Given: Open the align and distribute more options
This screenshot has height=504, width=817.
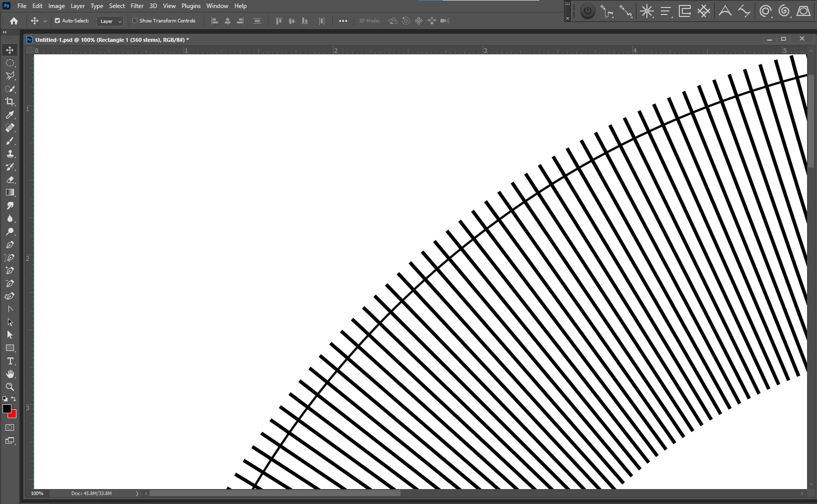Looking at the screenshot, I should click(x=343, y=21).
